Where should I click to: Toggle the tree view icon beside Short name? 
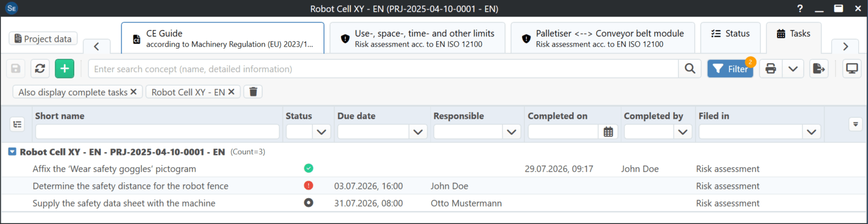click(18, 124)
